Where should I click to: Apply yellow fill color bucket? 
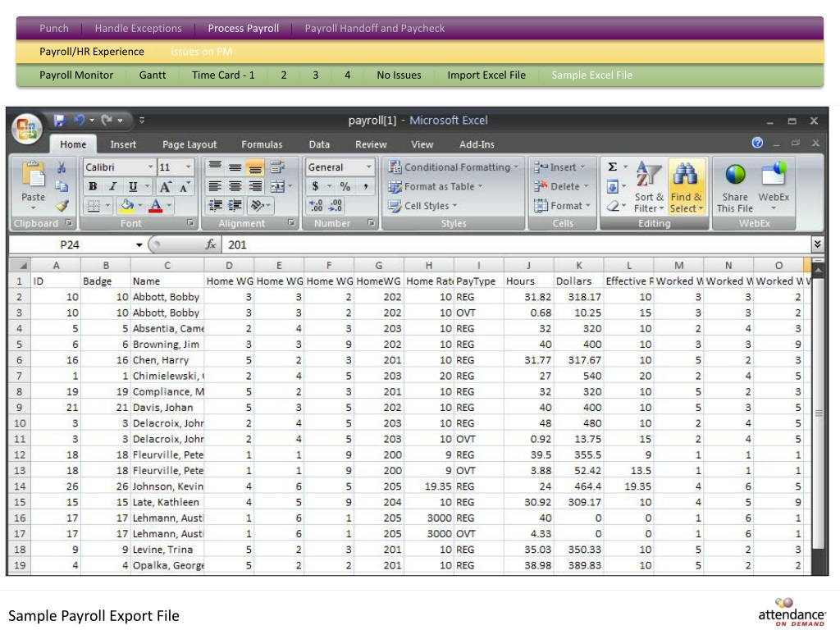[x=127, y=206]
